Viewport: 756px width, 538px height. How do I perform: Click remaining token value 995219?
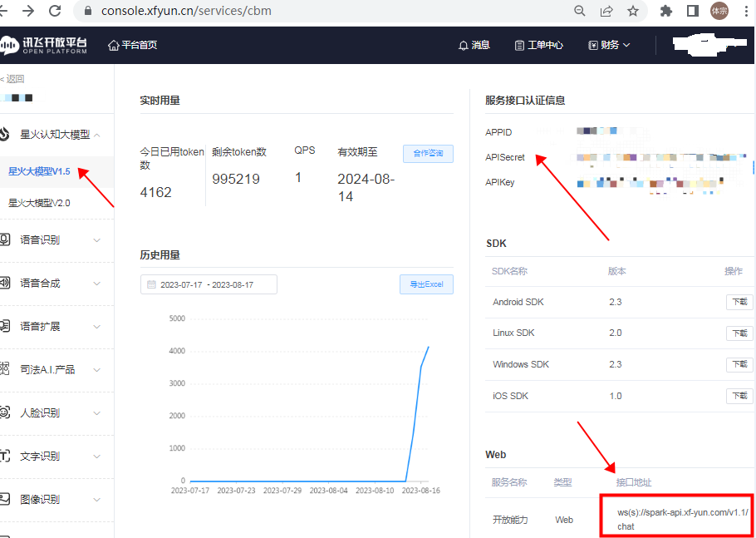[x=236, y=179]
